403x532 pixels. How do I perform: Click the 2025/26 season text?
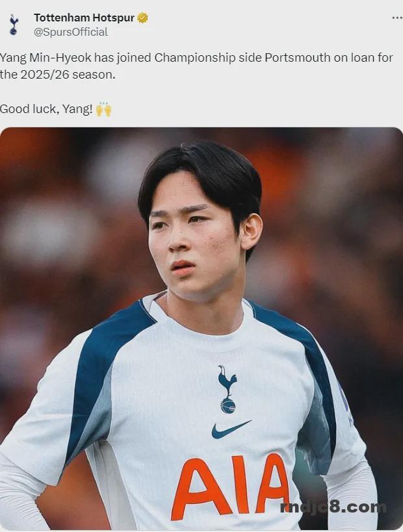68,75
